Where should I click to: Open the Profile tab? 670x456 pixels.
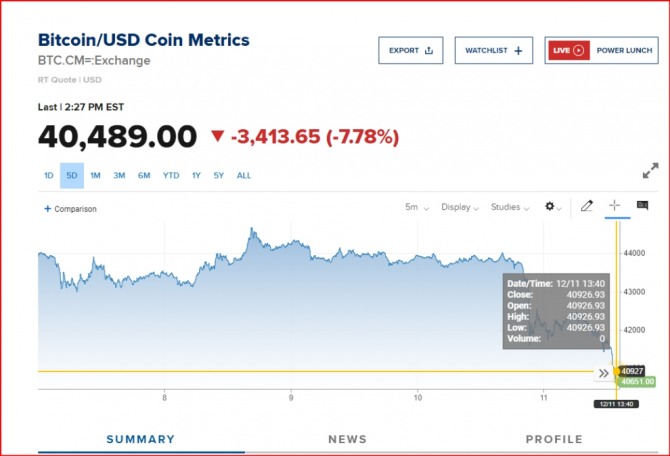(554, 439)
